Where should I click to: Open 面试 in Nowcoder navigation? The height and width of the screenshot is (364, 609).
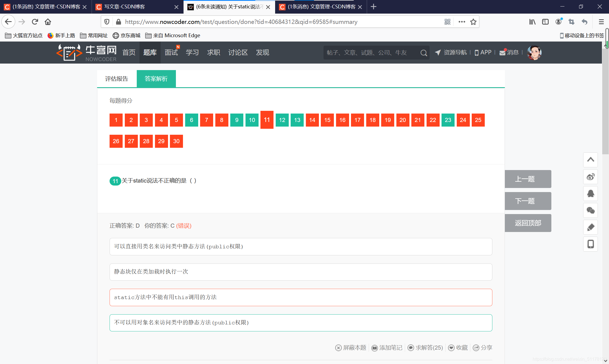[171, 53]
